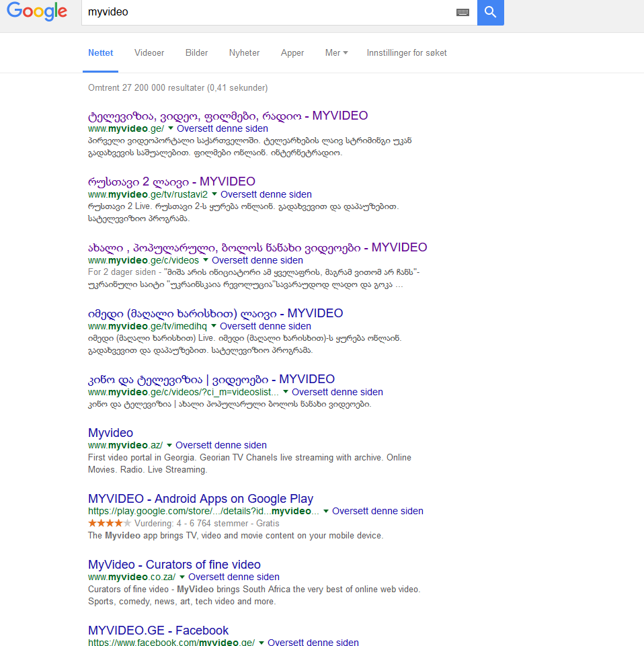Click the www.myvideo.co.za/ green URL
The height and width of the screenshot is (646, 644).
[132, 577]
